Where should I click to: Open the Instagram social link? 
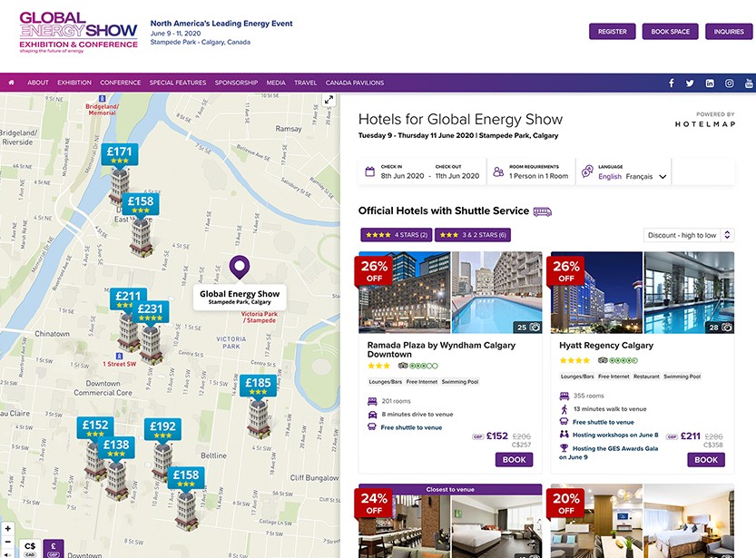click(730, 83)
